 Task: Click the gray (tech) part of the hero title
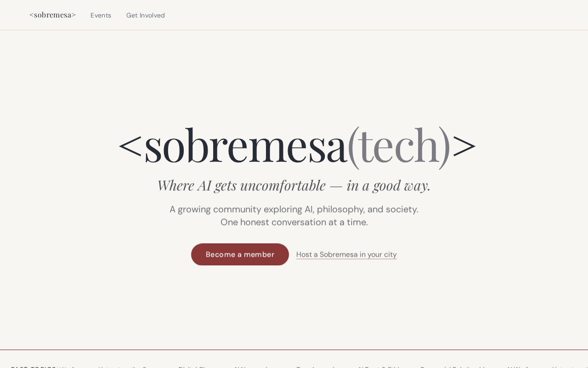coord(399,145)
